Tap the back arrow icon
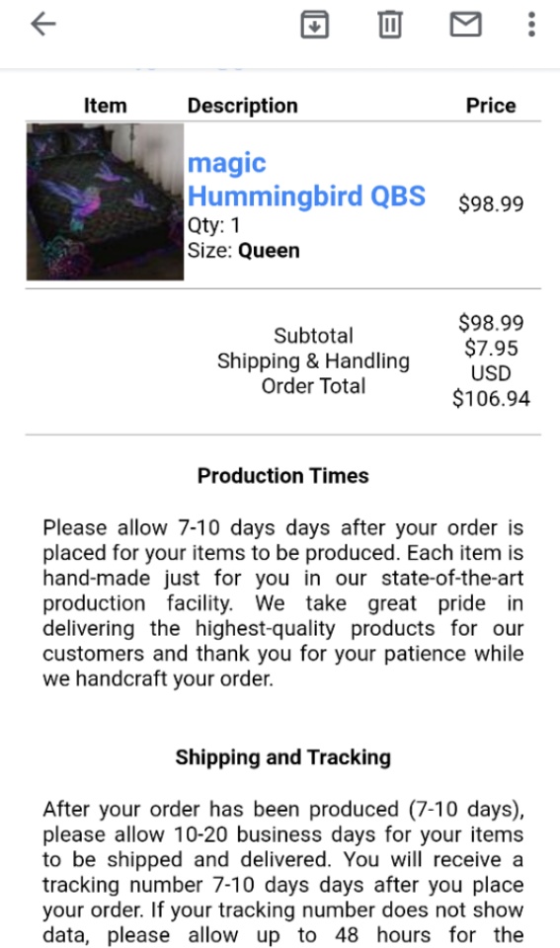Image resolution: width=560 pixels, height=948 pixels. [x=42, y=25]
